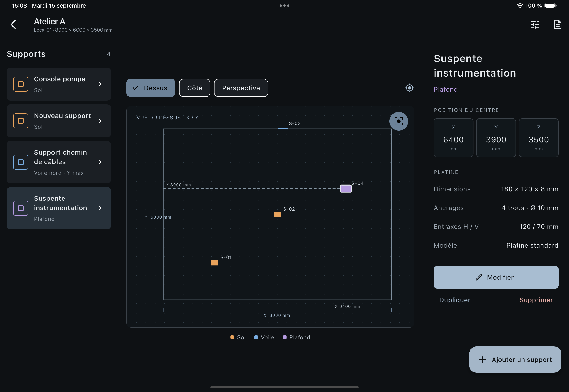The width and height of the screenshot is (569, 392).
Task: Click the 'X 6400 mm' guide label
Action: click(x=347, y=306)
